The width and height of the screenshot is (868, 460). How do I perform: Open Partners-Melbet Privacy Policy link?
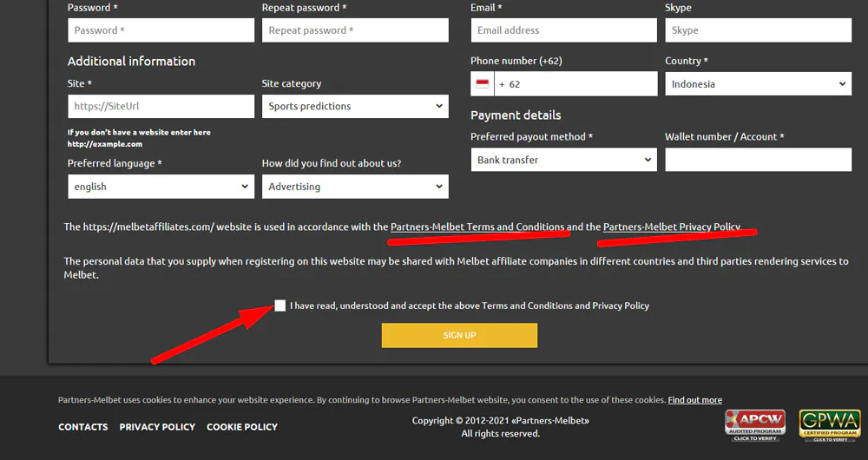point(672,227)
